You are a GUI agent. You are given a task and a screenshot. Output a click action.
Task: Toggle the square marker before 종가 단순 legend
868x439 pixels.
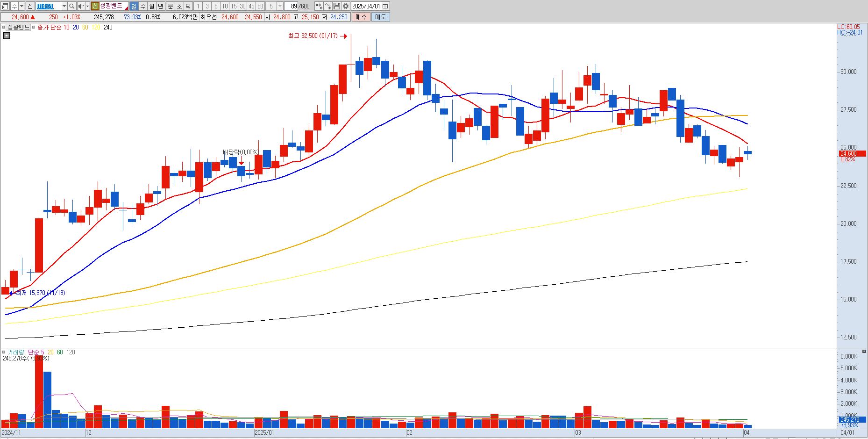point(34,27)
